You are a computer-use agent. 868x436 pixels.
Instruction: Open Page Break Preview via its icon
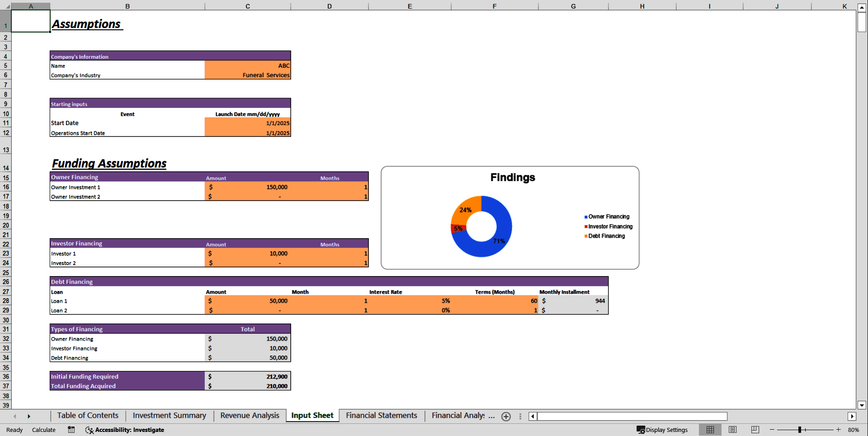(x=754, y=430)
